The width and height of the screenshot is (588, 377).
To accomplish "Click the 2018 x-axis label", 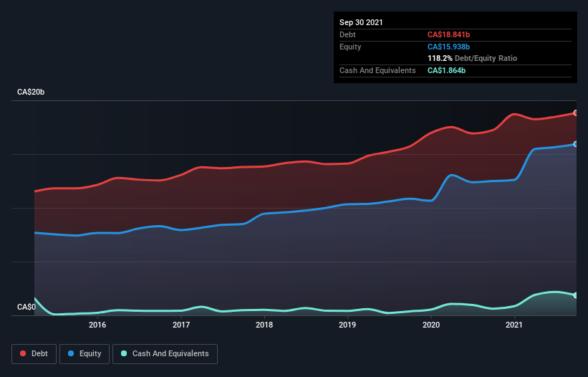I will (264, 325).
